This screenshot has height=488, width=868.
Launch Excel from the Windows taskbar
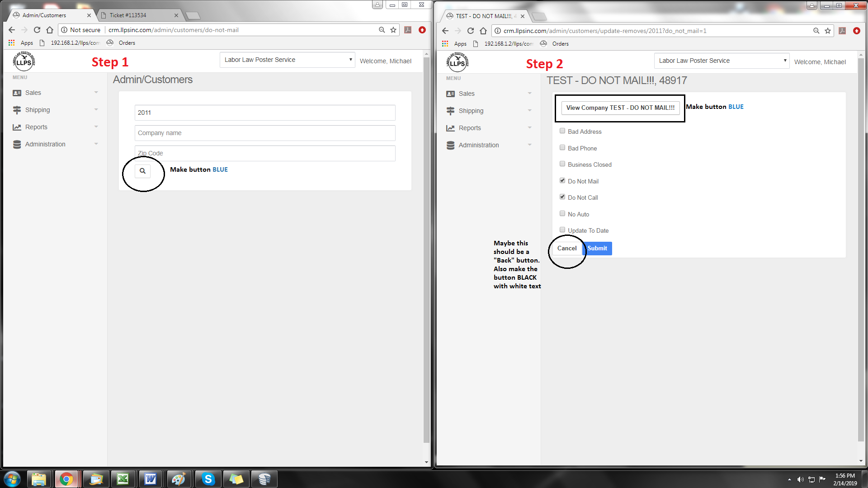123,479
